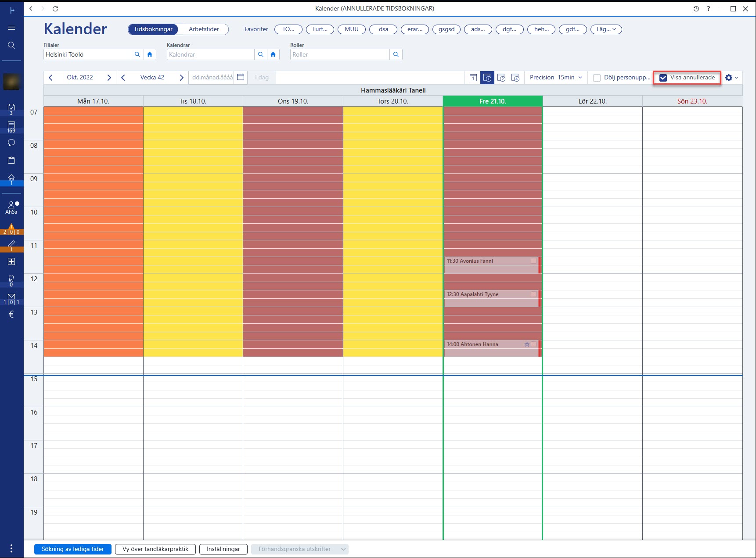Select the dsa favorite
Screen dimensions: 756x558
coord(383,29)
